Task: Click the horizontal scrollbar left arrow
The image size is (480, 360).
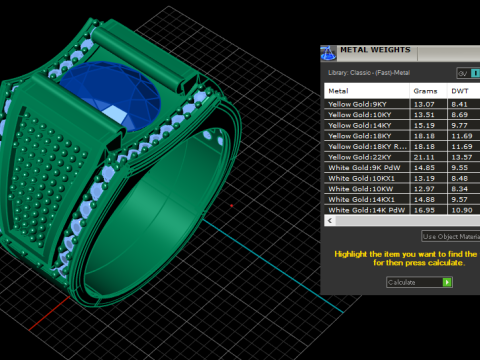Action: click(x=330, y=221)
